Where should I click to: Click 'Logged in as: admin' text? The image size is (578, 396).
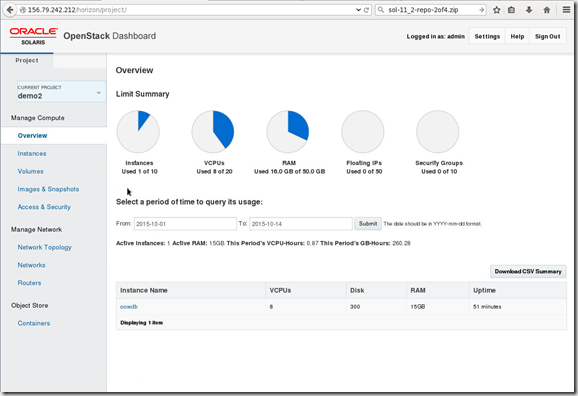(435, 36)
